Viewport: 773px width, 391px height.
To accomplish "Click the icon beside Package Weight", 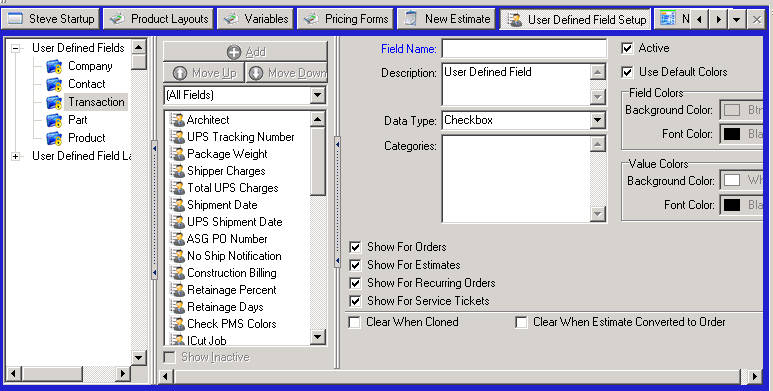I will [x=177, y=154].
